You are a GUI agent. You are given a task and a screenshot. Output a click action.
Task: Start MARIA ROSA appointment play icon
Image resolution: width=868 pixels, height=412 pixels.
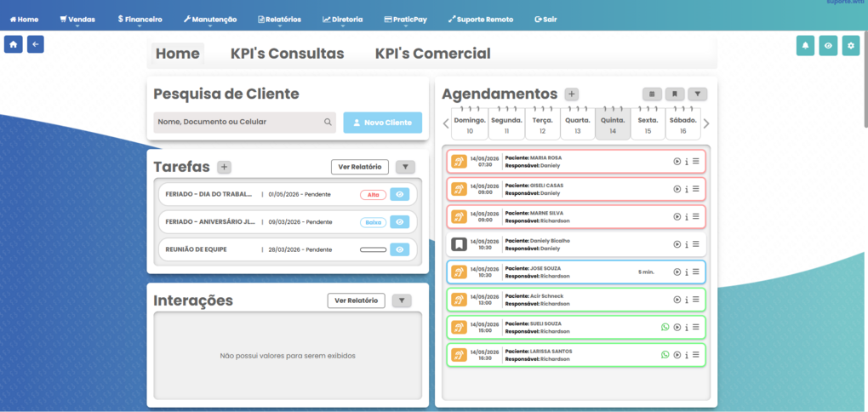677,161
